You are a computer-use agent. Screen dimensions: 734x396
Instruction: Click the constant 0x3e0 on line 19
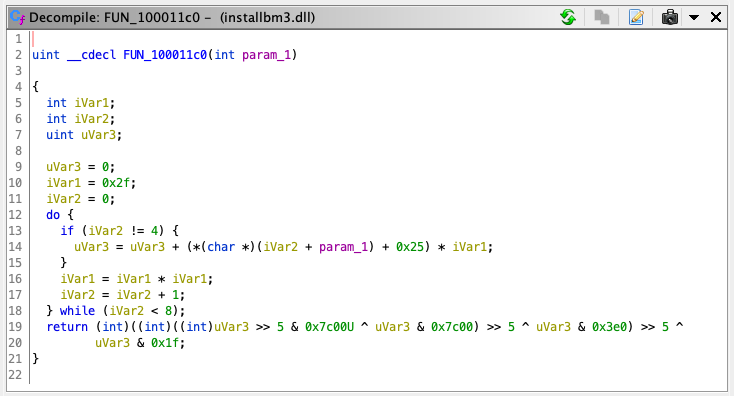coord(609,327)
